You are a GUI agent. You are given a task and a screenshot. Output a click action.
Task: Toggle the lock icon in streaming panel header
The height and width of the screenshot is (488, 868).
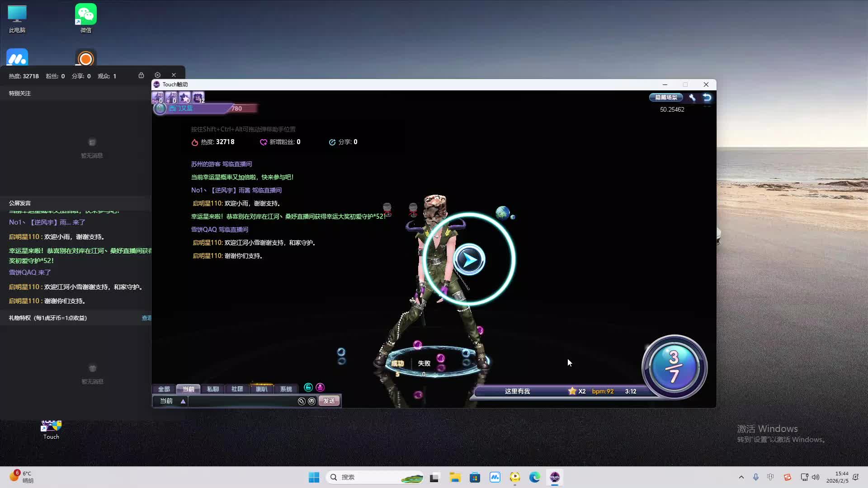click(x=141, y=75)
